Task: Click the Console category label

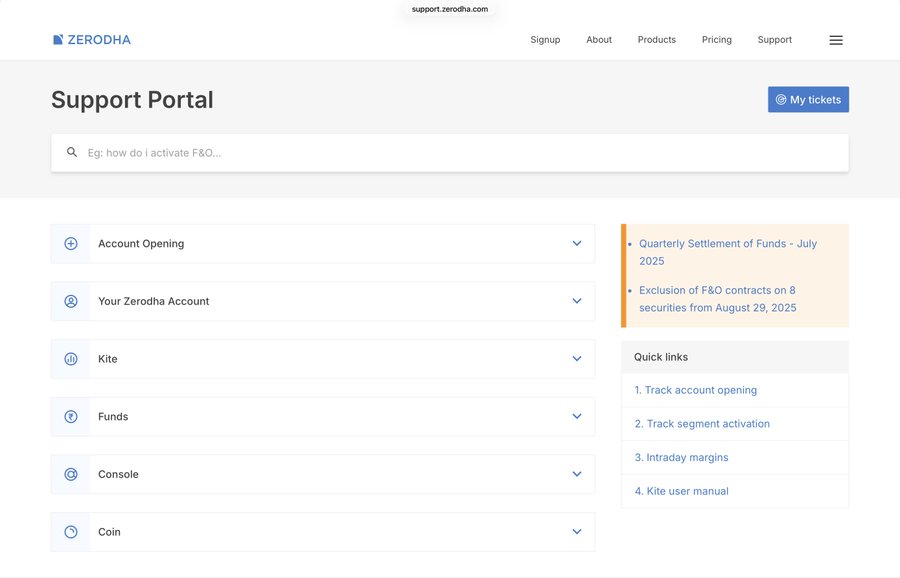Action: (x=118, y=474)
